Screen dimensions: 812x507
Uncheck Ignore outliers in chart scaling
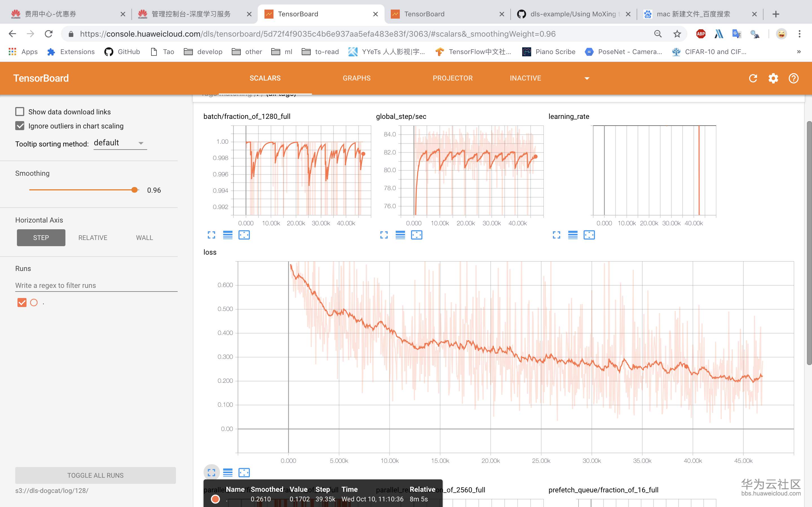[x=20, y=126]
